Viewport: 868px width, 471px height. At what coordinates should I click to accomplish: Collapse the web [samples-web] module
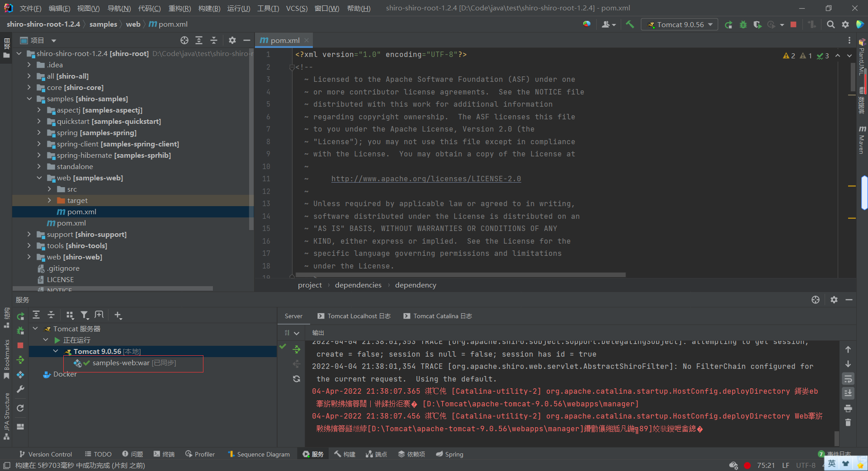point(39,178)
